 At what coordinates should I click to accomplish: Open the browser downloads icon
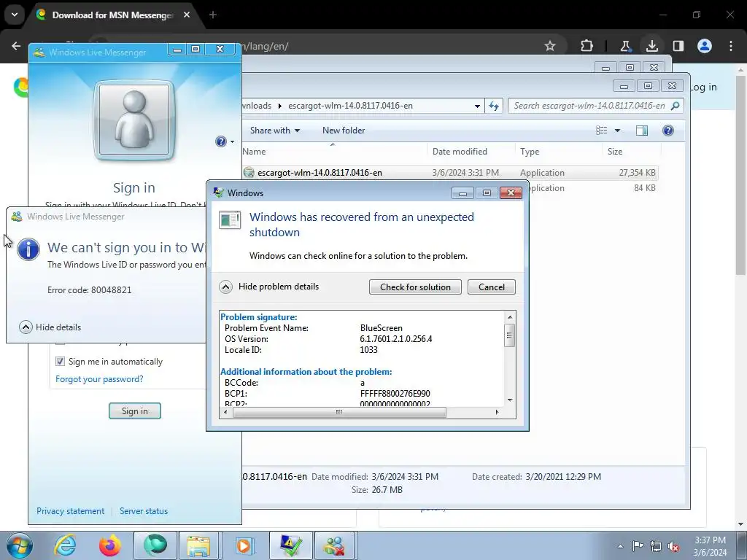click(651, 46)
